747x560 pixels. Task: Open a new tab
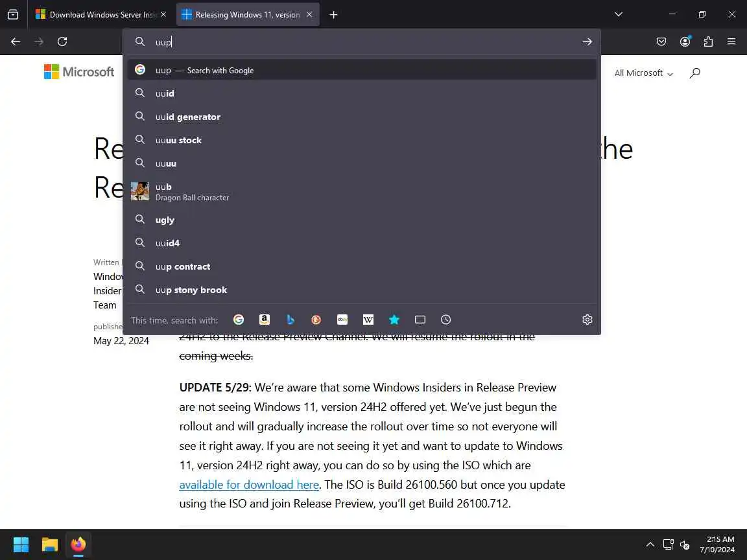(333, 15)
